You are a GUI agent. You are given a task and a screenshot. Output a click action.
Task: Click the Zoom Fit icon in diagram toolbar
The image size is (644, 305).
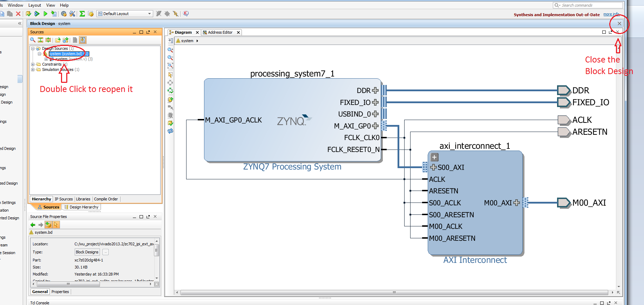tap(170, 66)
